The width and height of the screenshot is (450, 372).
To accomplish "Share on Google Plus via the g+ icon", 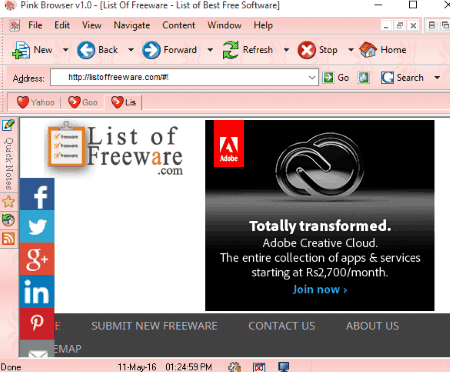I will pyautogui.click(x=37, y=259).
